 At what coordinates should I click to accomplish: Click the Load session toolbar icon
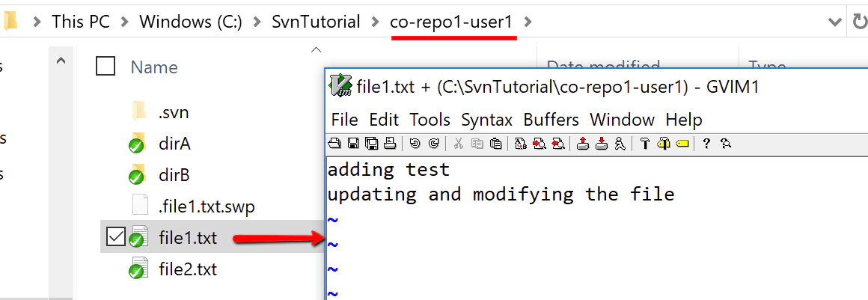(x=582, y=144)
